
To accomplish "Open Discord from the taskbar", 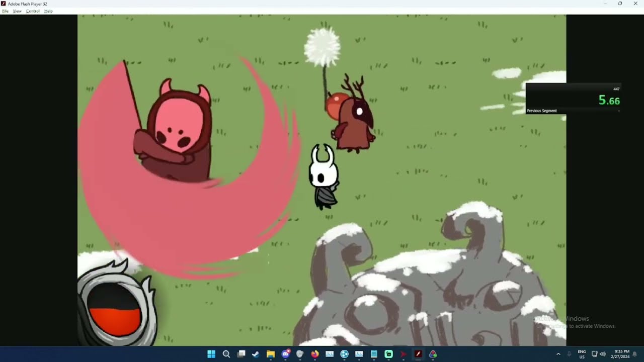I will pyautogui.click(x=285, y=354).
